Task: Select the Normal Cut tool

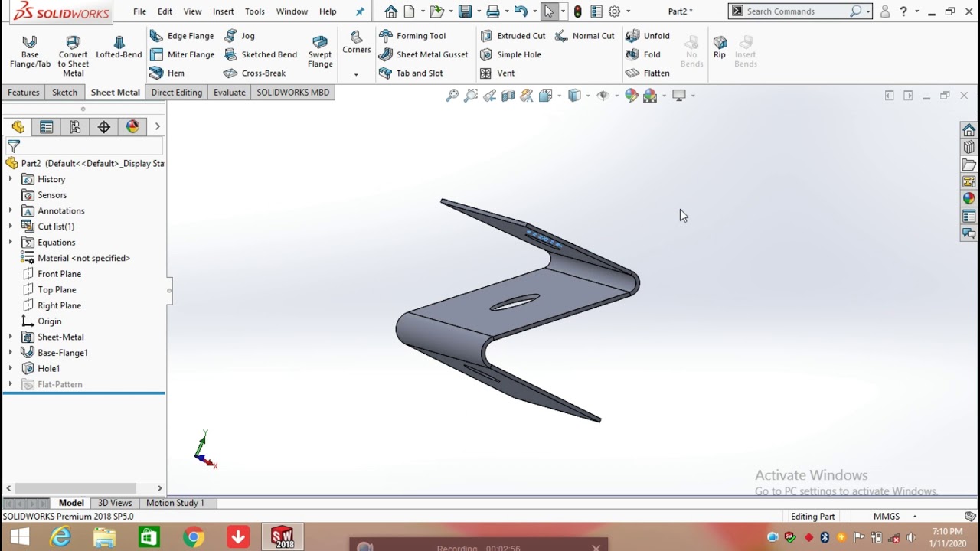Action: click(x=585, y=36)
